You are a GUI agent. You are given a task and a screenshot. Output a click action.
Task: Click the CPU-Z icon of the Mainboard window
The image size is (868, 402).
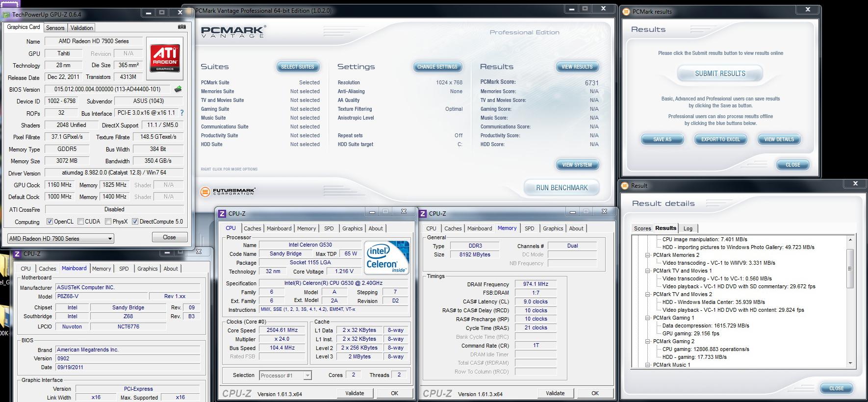pos(17,253)
